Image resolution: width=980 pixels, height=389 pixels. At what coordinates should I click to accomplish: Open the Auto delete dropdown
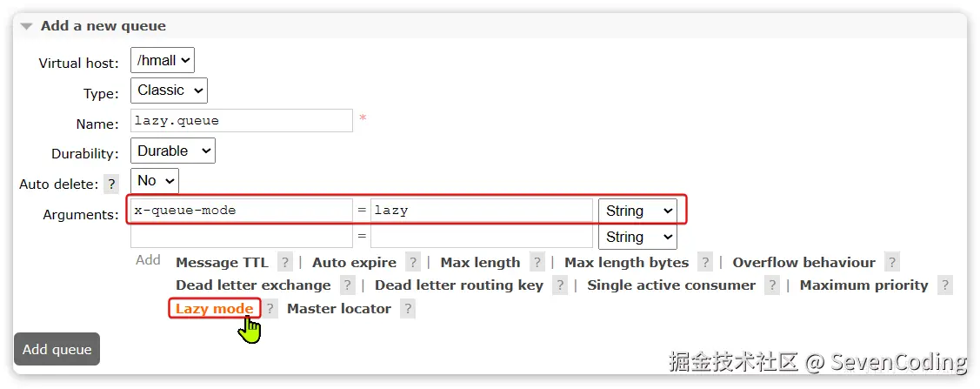(155, 180)
